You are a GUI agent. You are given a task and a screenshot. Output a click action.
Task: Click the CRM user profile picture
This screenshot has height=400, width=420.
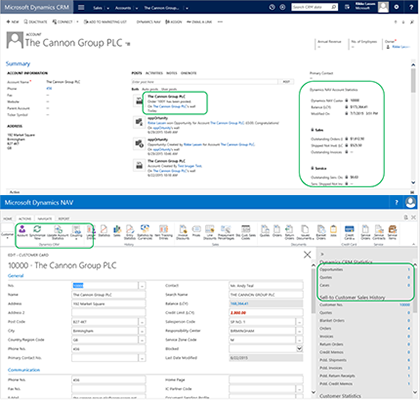click(x=383, y=7)
